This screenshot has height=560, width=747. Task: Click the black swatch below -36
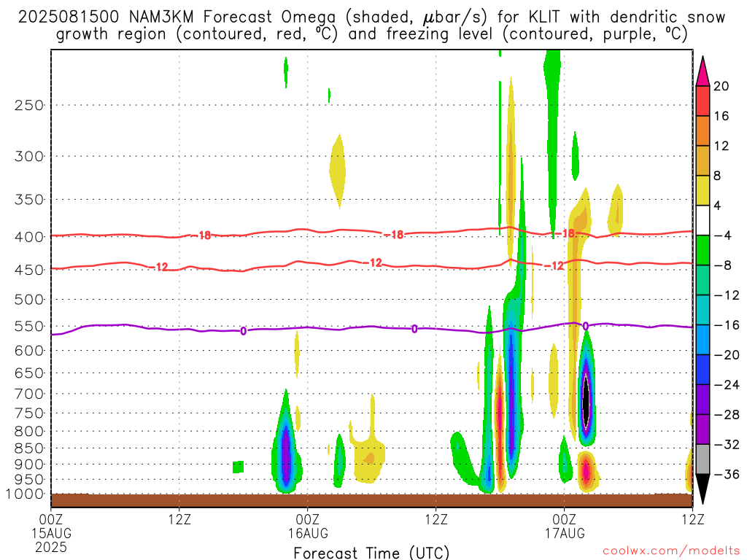[x=703, y=489]
